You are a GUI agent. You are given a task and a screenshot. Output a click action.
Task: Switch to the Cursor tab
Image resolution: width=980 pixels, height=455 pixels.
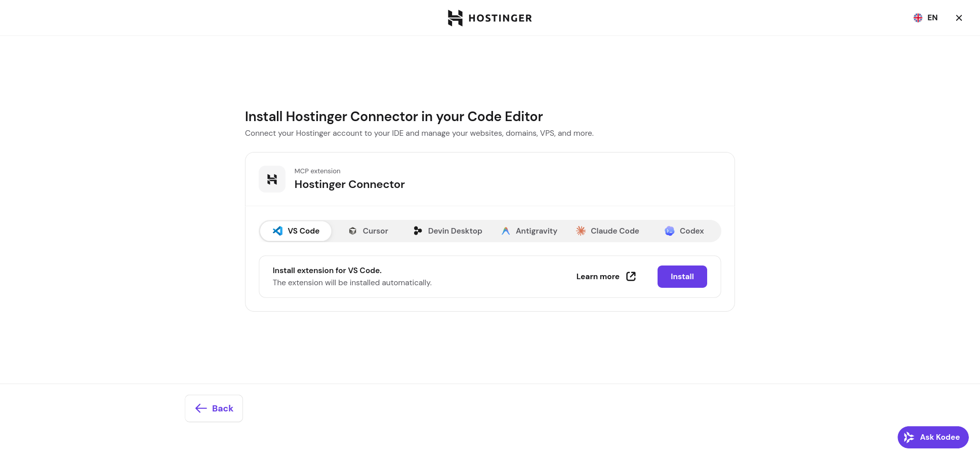point(368,231)
